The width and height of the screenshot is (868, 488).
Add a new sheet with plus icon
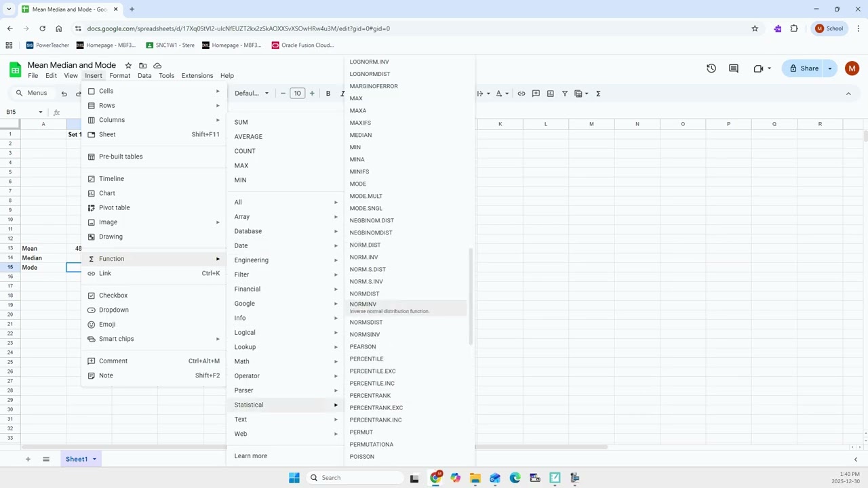[x=28, y=459]
